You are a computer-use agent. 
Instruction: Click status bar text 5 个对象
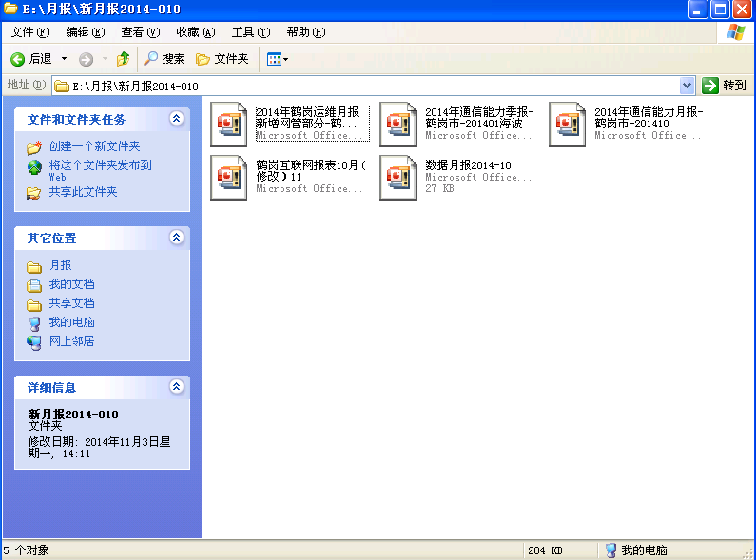point(26,550)
